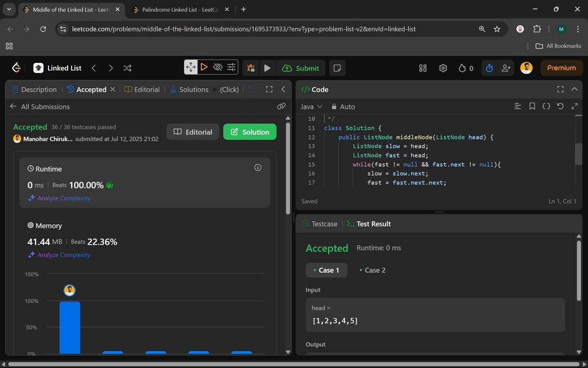Open the notes sticky icon
Viewport: 588px width, 368px height.
pos(337,68)
